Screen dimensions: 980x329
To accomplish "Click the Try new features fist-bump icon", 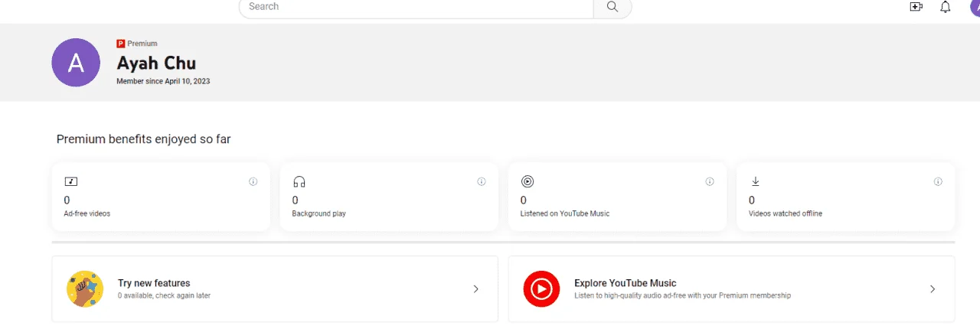I will point(85,288).
